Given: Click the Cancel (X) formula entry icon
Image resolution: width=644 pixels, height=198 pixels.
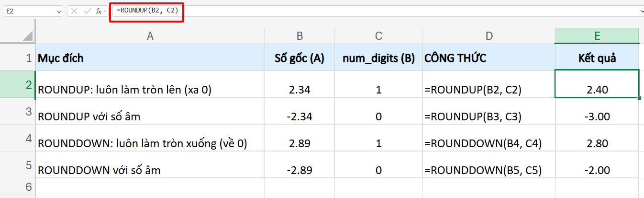Looking at the screenshot, I should [74, 11].
